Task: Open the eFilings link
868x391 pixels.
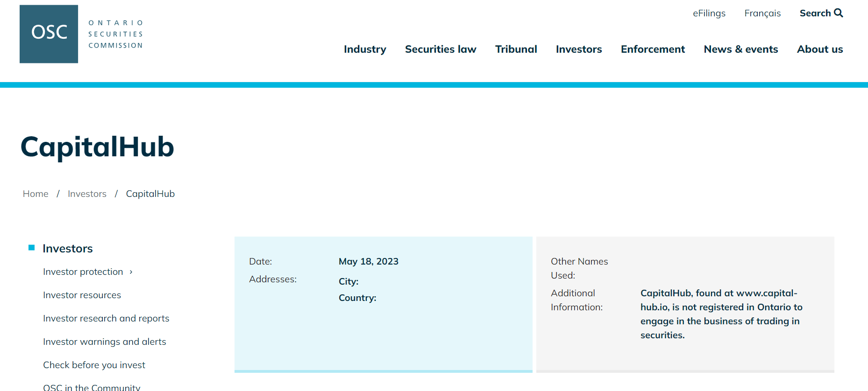Action: (x=709, y=13)
